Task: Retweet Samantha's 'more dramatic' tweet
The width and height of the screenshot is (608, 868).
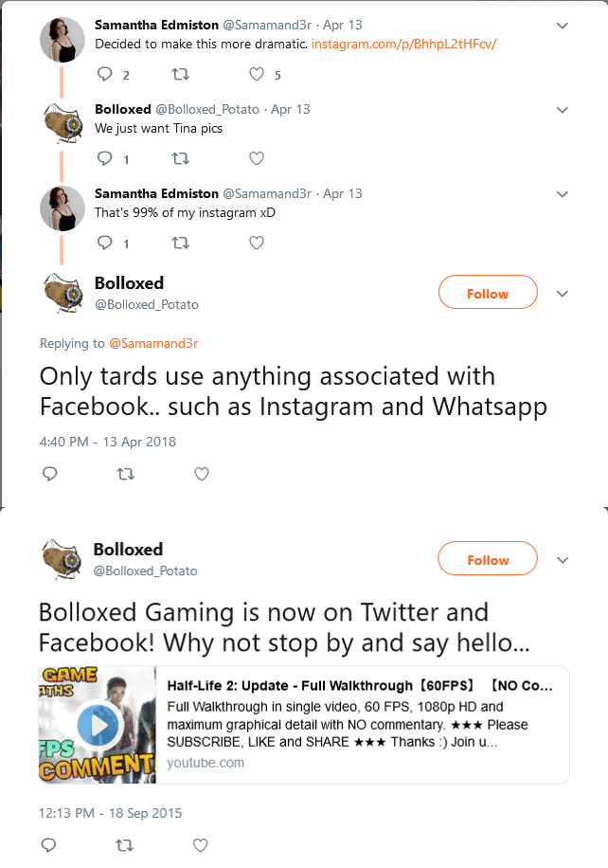Action: 180,74
